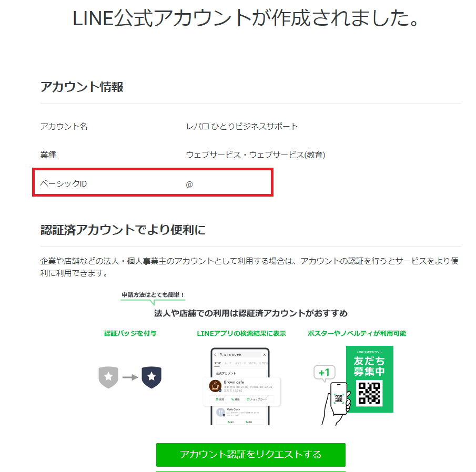Click the X icon in the mockup search bar
Viewport: 476px width, 472px height.
[264, 355]
